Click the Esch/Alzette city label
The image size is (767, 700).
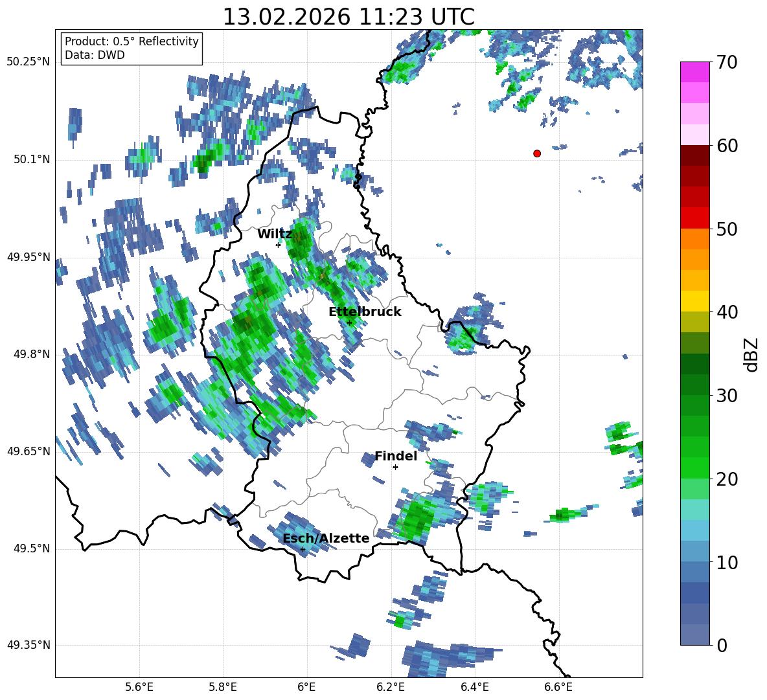click(326, 538)
